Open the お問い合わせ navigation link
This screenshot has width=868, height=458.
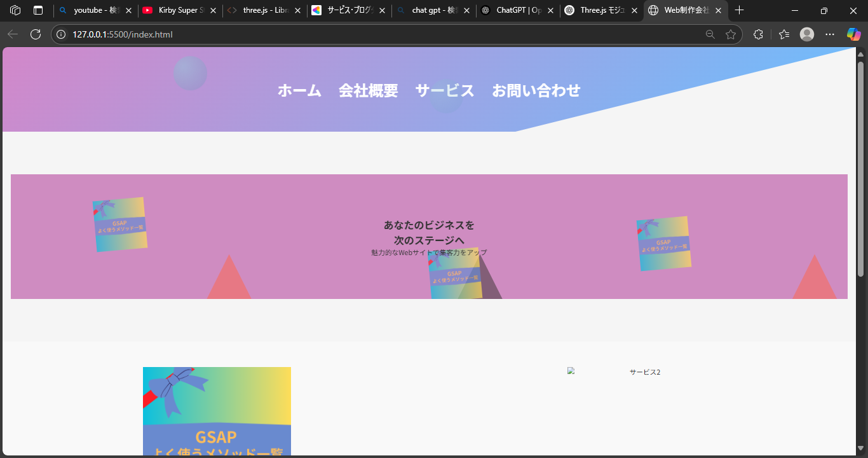coord(537,90)
